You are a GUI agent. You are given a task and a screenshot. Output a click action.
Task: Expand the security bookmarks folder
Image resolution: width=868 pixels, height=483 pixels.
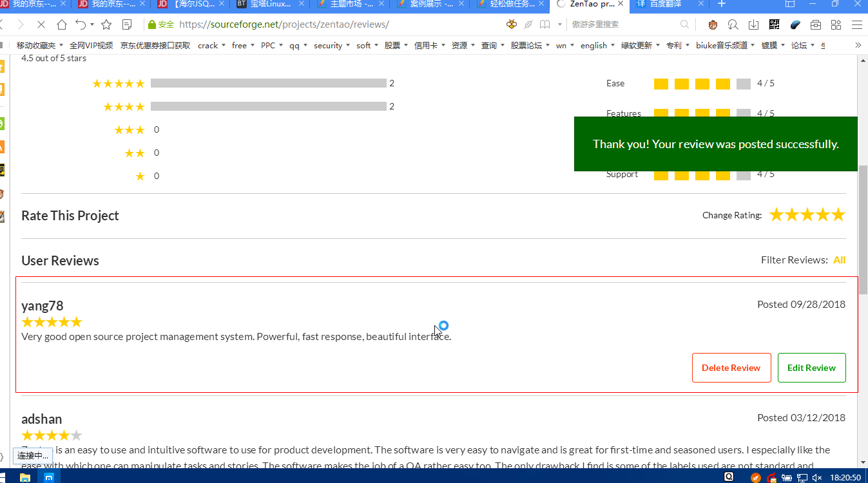(332, 45)
